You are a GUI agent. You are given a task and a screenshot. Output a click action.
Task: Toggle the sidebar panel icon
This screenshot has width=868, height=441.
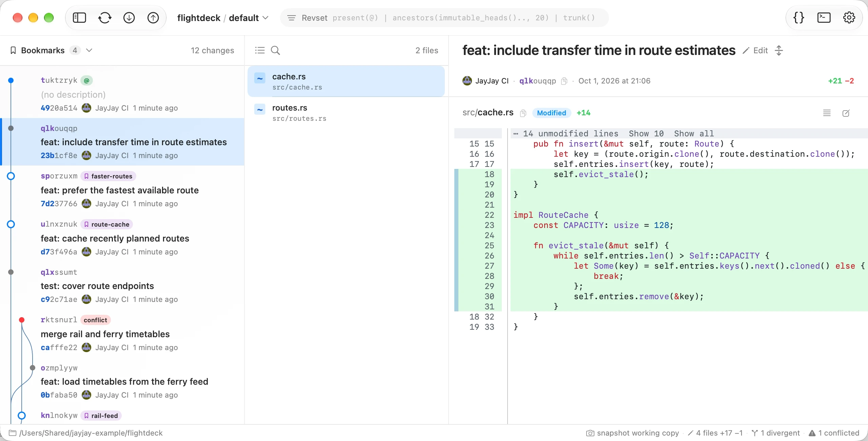79,18
